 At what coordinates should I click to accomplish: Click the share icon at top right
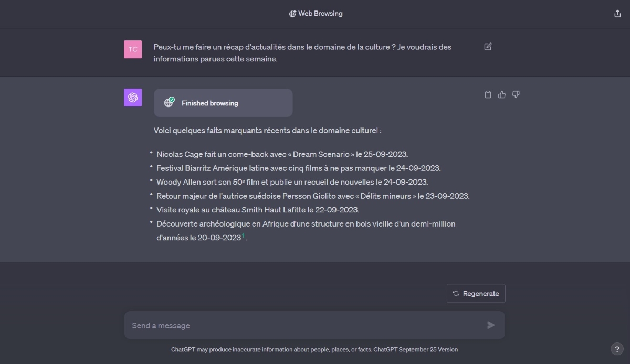click(x=617, y=14)
